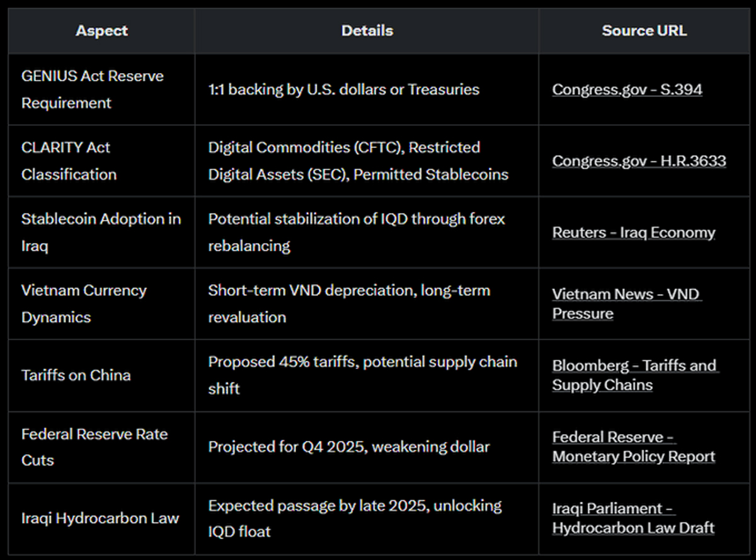Select the Source URL column header
The width and height of the screenshot is (756, 560).
tap(644, 31)
